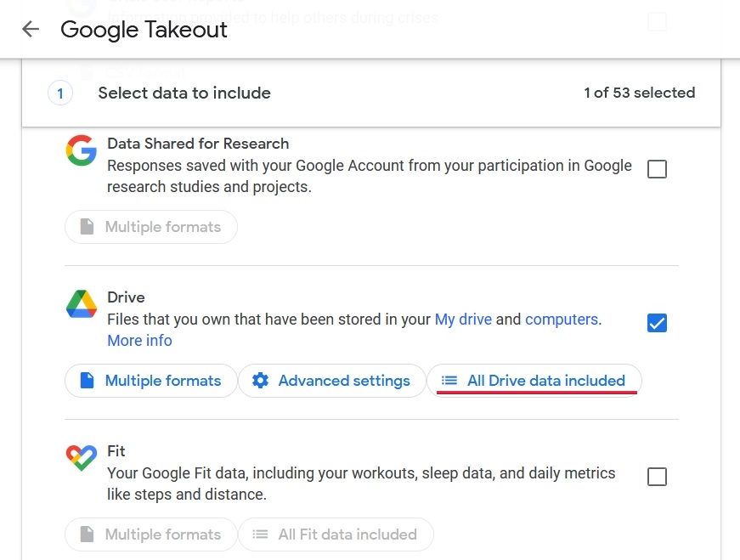Screen dimensions: 740x560
Task: Open Advanced settings for Drive
Action: point(331,381)
